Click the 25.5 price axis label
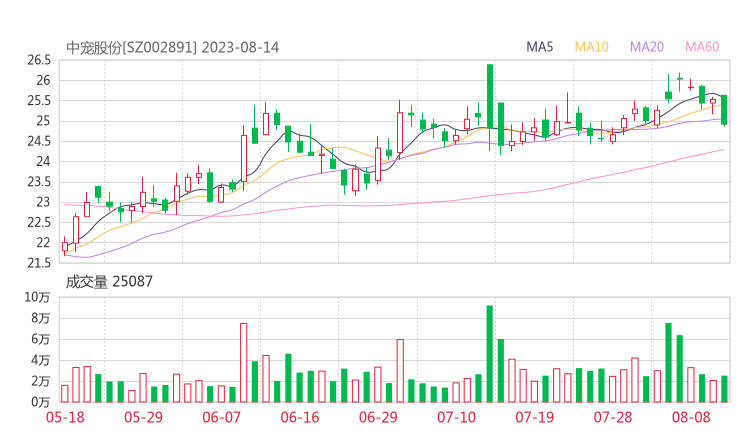This screenshot has height=440, width=740. pyautogui.click(x=39, y=101)
